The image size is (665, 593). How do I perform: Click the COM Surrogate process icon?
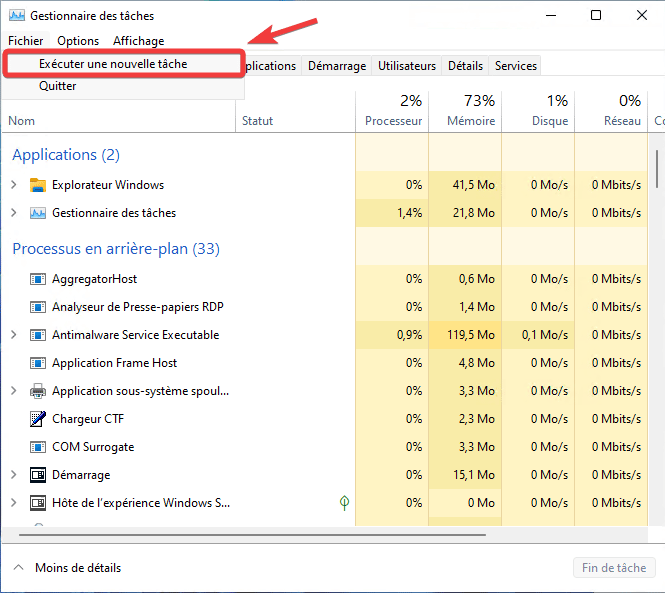point(38,447)
